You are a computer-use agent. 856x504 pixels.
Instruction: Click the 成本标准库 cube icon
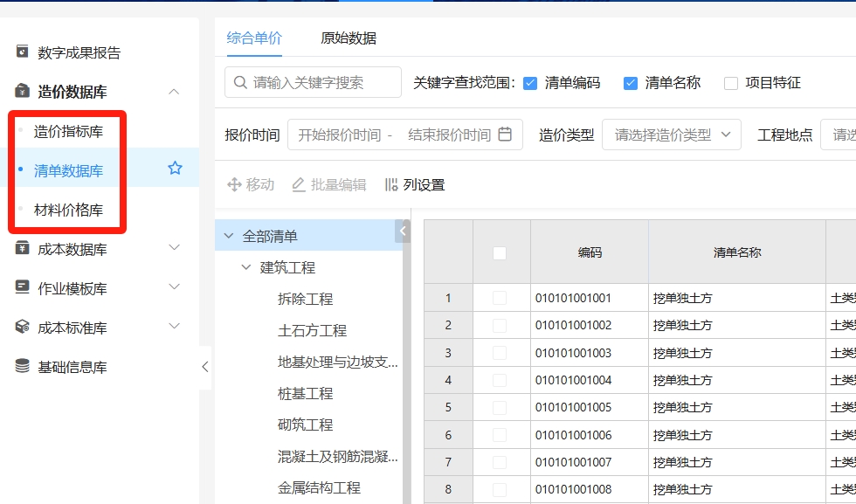pos(23,327)
